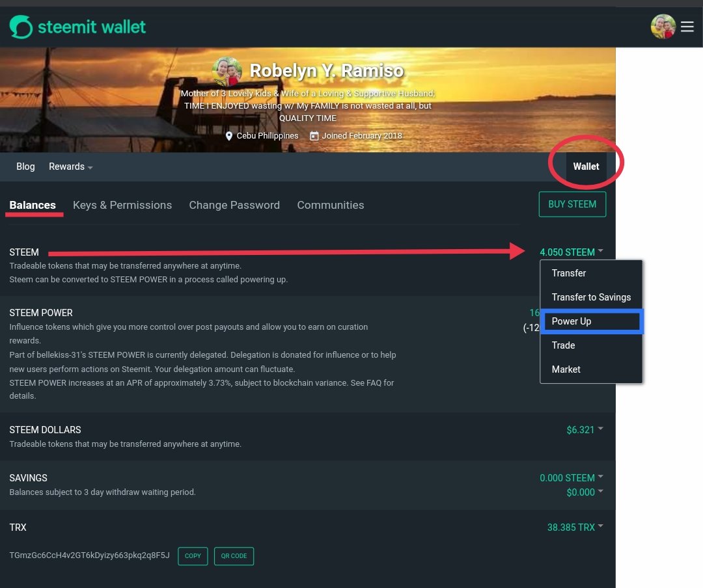This screenshot has height=588, width=703.
Task: Click the profile picture next to Robelyn Y. Ramiso
Action: [x=227, y=72]
